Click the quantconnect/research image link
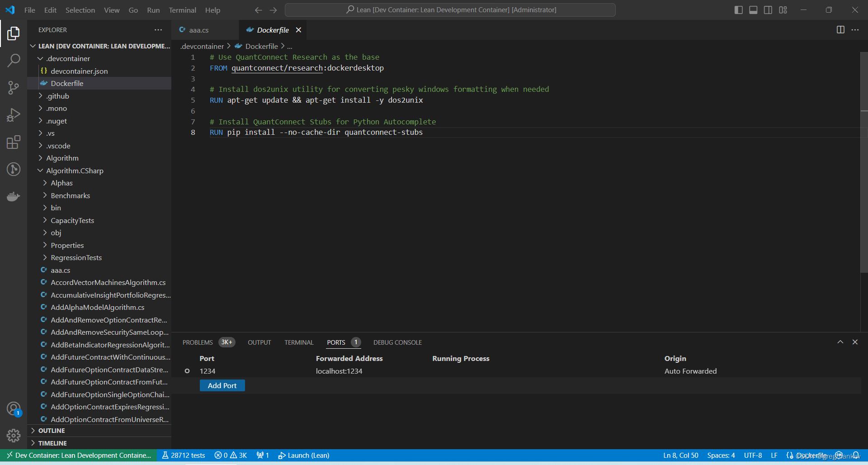 click(x=277, y=68)
